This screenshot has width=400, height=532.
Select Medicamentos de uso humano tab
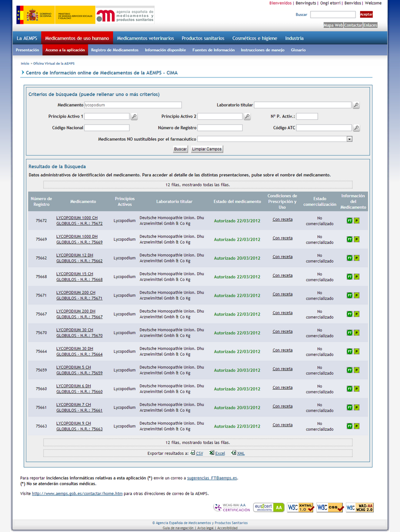pyautogui.click(x=77, y=38)
